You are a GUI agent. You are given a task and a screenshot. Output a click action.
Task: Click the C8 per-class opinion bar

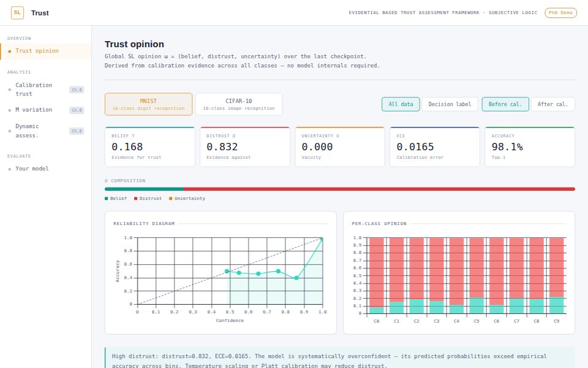[537, 275]
